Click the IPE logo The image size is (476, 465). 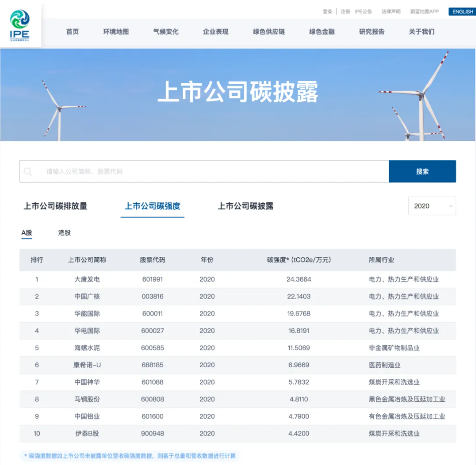(20, 26)
